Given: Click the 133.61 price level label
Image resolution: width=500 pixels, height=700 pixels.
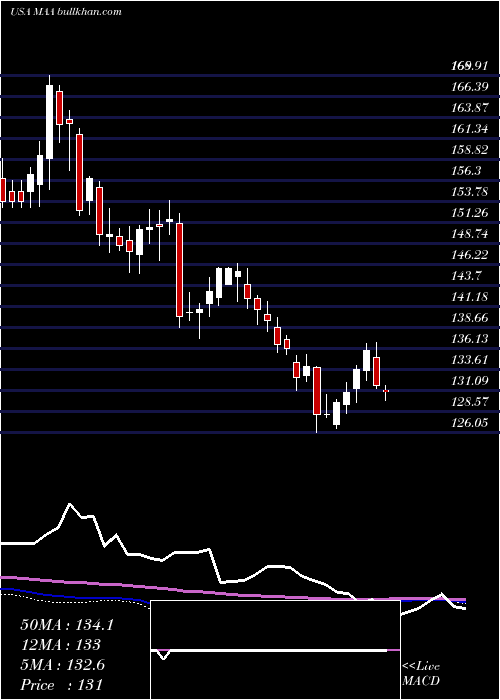Looking at the screenshot, I should pyautogui.click(x=469, y=359).
